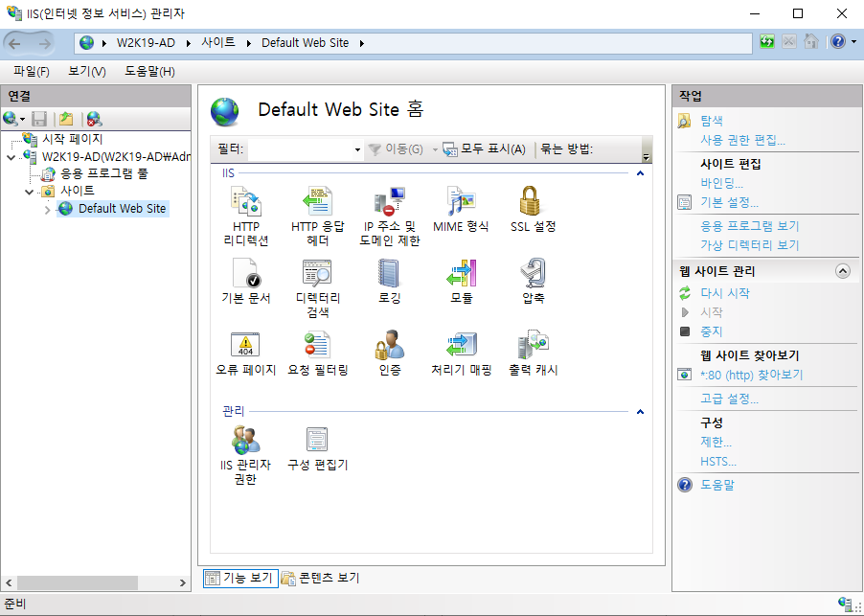This screenshot has height=616, width=864.
Task: Open the 압축 feature icon
Action: pos(533,273)
